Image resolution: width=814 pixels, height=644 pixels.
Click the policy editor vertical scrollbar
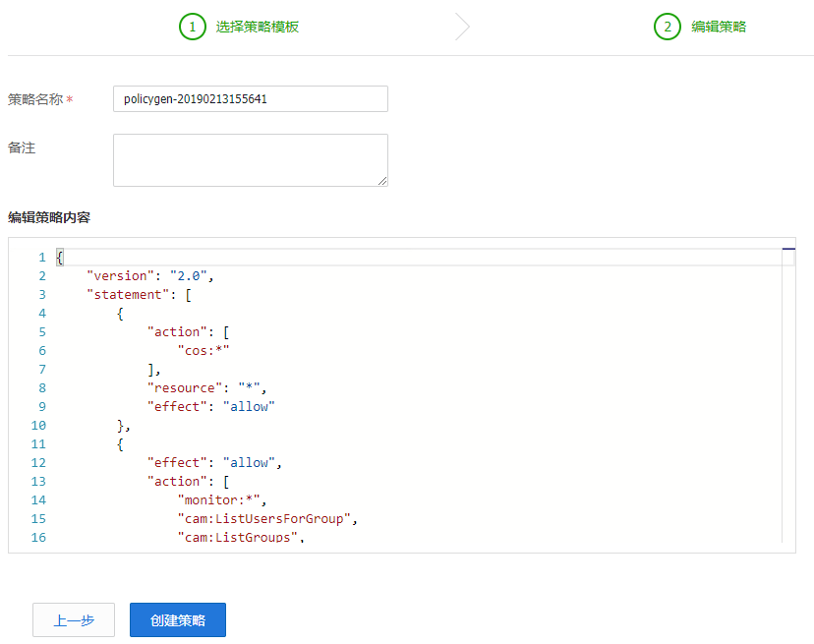click(x=787, y=393)
